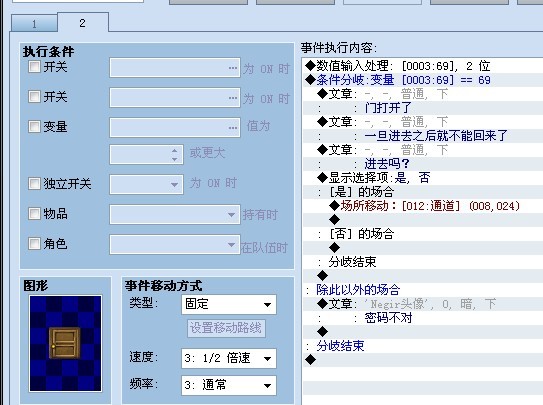Enable the 物品 condition checkbox
Viewport: 543px width, 405px height.
click(34, 214)
